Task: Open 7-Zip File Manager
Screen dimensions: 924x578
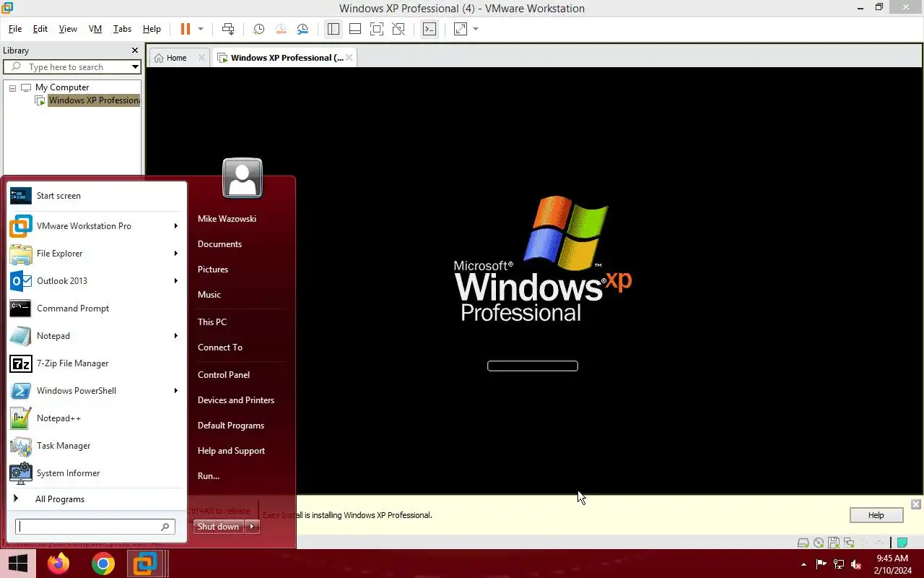Action: point(97,363)
